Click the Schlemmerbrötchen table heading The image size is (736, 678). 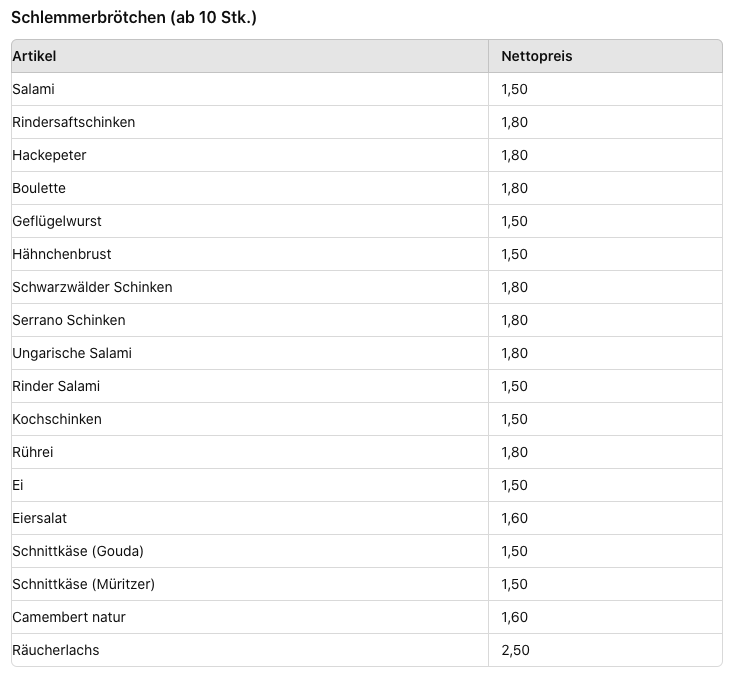tap(134, 18)
